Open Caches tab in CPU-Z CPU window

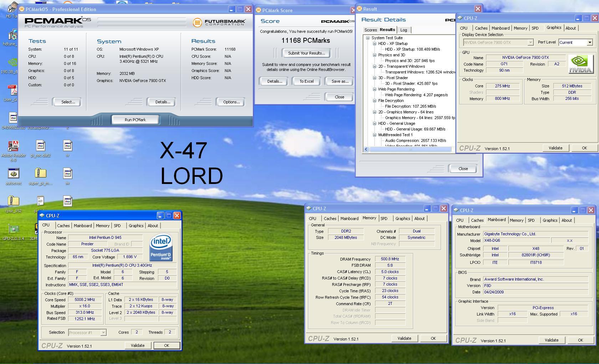click(63, 226)
